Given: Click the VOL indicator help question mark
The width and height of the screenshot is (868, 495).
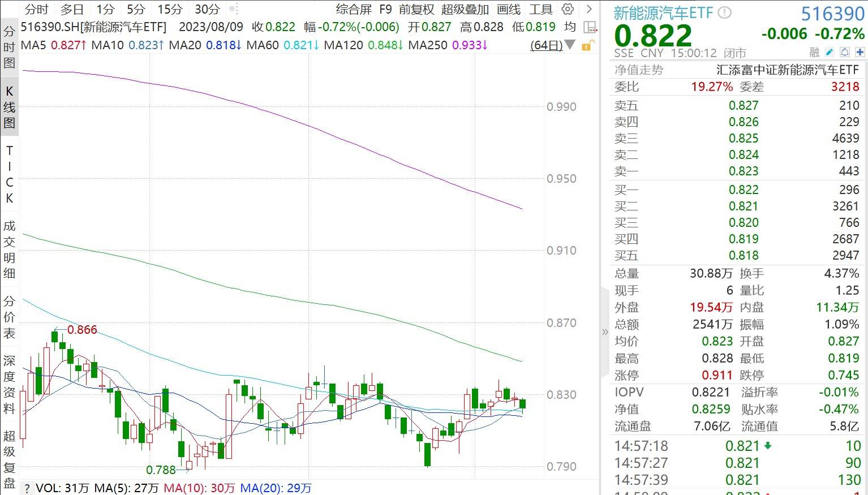Looking at the screenshot, I should click(27, 489).
